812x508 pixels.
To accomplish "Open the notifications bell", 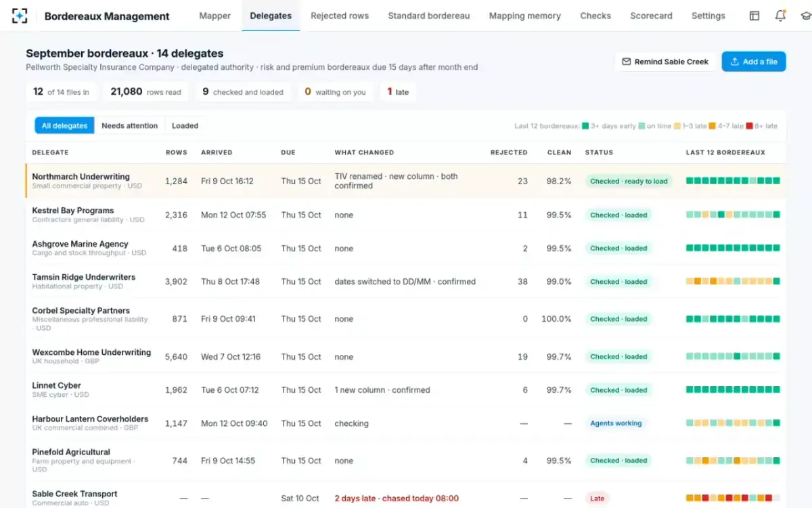I will pos(780,16).
